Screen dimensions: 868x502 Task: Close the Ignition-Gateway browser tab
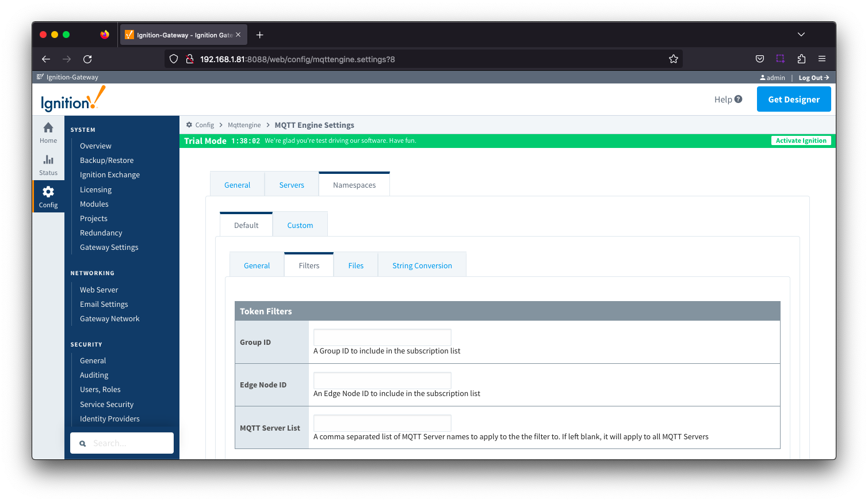238,35
